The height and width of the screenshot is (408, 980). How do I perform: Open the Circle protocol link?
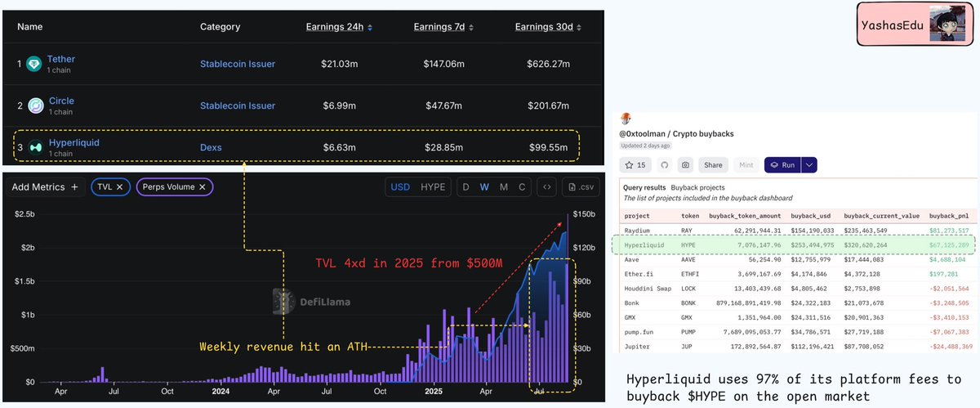coord(60,101)
